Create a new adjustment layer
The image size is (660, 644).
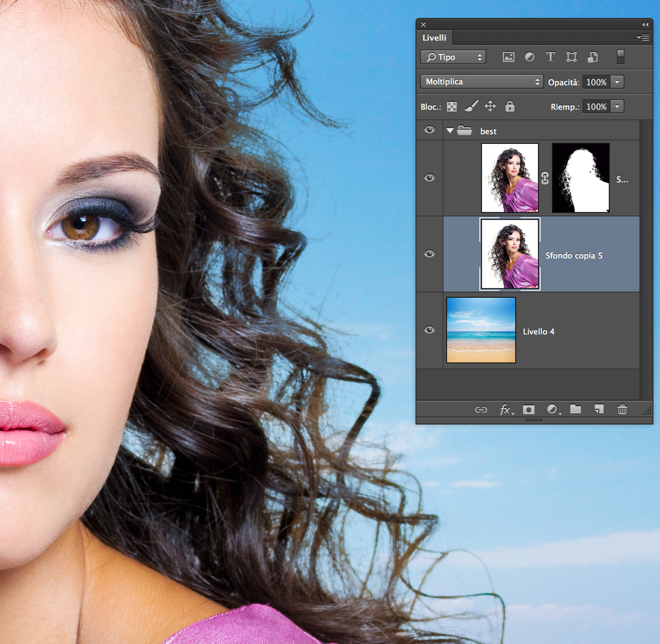click(x=553, y=409)
